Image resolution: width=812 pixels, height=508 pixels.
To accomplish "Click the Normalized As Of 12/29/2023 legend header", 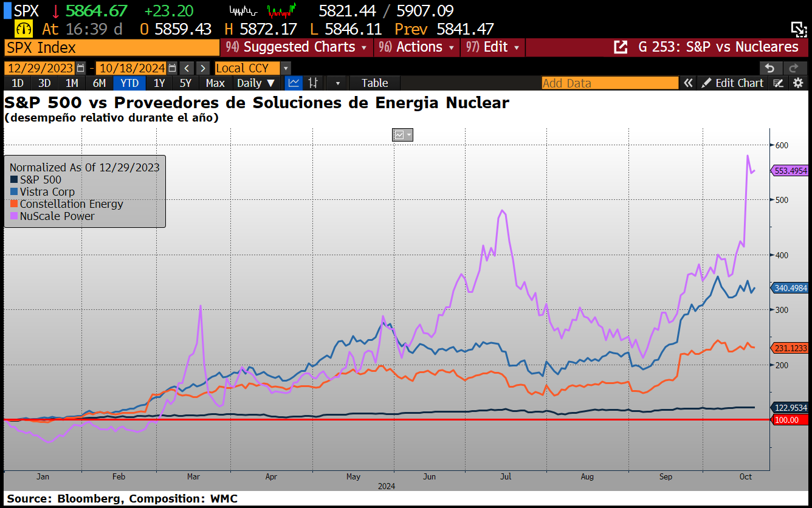I will (x=84, y=167).
